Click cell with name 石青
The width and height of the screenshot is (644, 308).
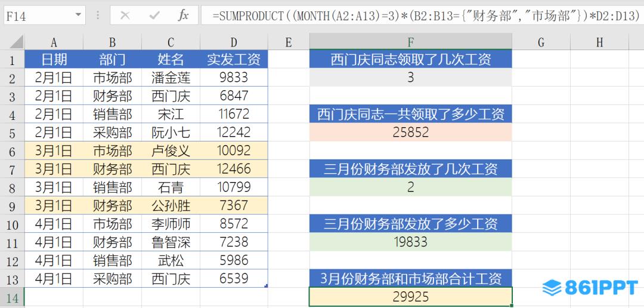(171, 187)
